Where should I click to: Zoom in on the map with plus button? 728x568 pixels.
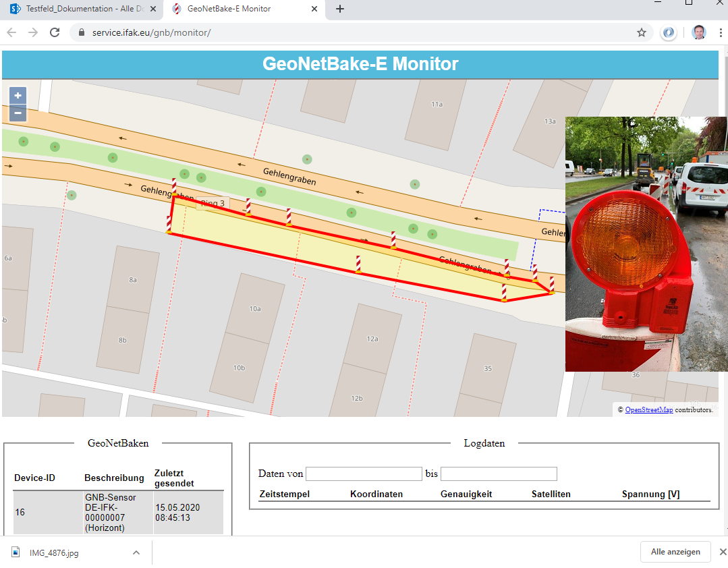pos(18,96)
